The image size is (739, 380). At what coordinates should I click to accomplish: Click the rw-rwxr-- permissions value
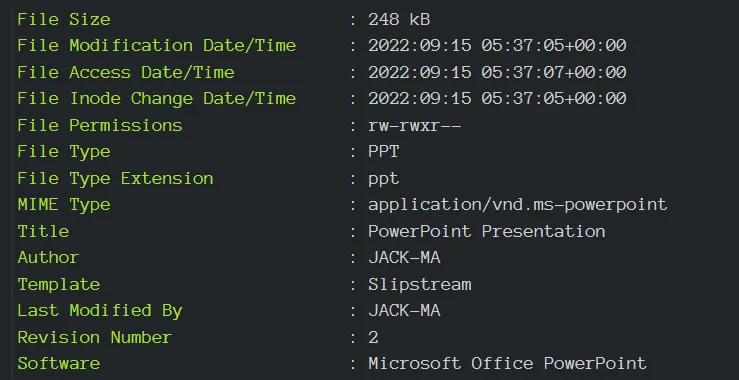point(414,125)
